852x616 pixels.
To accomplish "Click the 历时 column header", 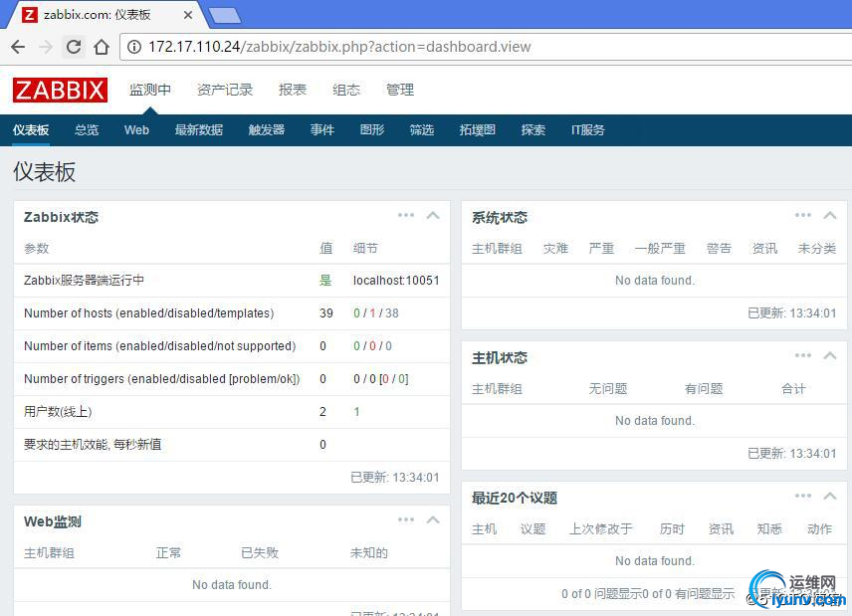I will (x=672, y=529).
